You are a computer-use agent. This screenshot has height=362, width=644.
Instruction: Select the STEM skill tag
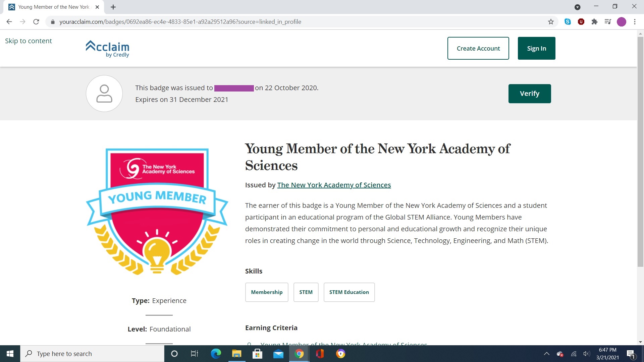pos(306,292)
